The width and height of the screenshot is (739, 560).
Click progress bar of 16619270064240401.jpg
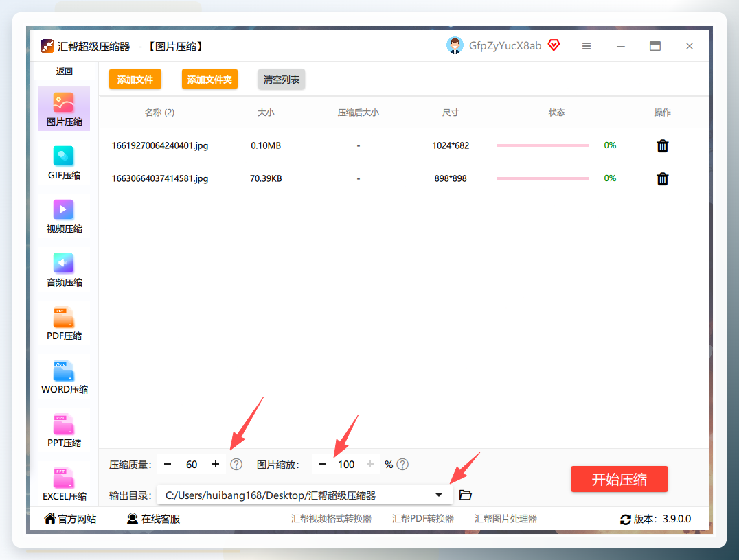(x=543, y=145)
